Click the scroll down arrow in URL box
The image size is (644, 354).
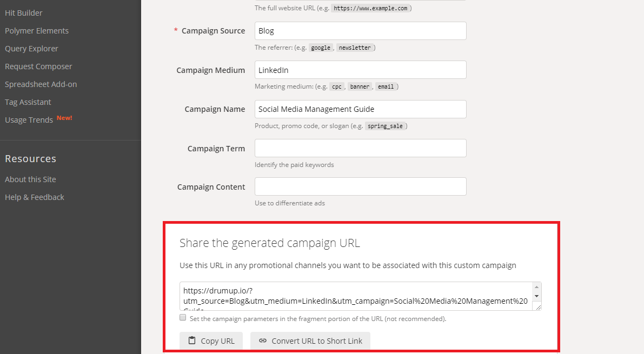(536, 296)
